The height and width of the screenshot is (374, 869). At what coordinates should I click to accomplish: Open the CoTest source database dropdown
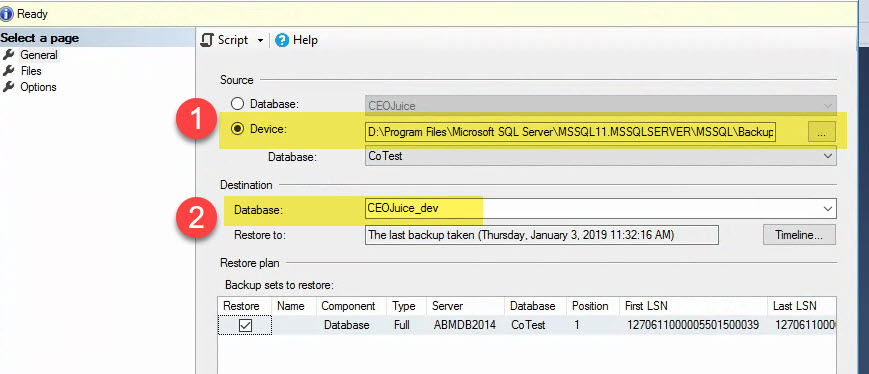[601, 156]
